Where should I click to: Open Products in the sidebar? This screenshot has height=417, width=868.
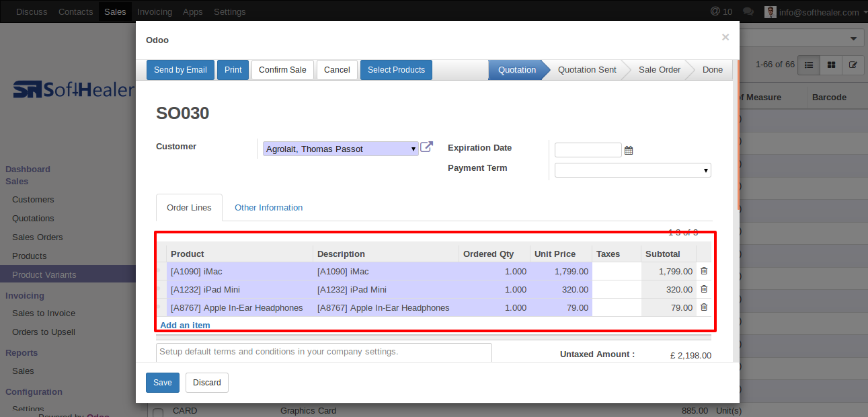(30, 256)
